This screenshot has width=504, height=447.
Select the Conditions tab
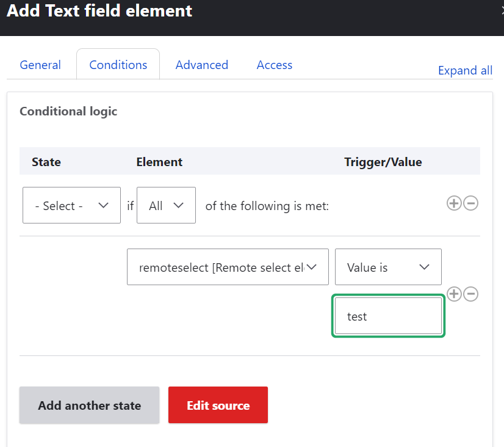click(x=118, y=65)
